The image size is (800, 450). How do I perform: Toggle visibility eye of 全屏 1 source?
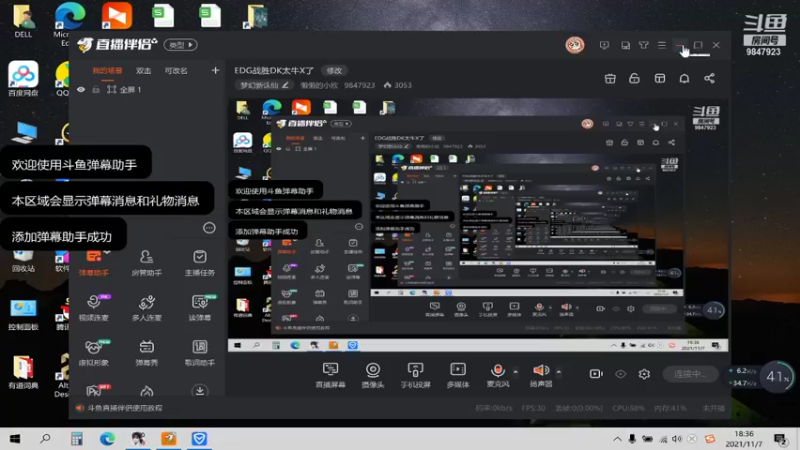[81, 90]
